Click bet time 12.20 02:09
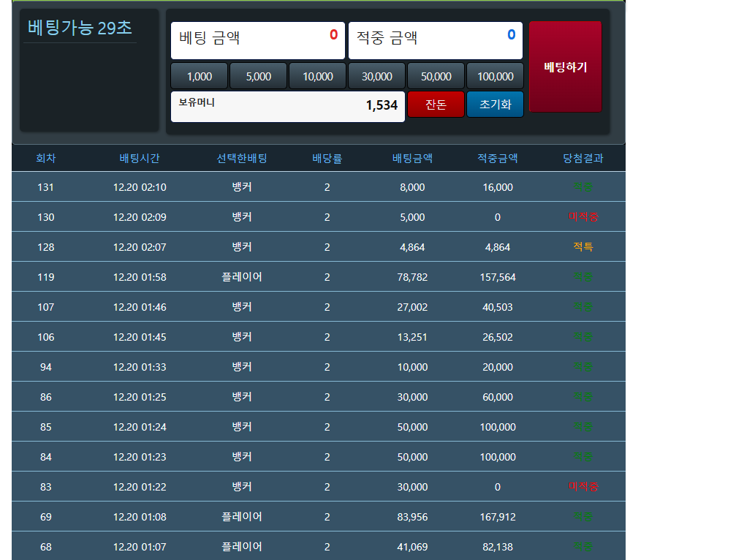The height and width of the screenshot is (560, 755). click(140, 217)
